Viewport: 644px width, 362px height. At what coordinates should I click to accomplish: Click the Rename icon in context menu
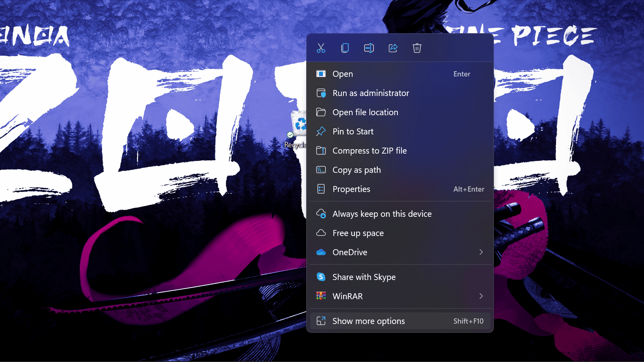(369, 48)
